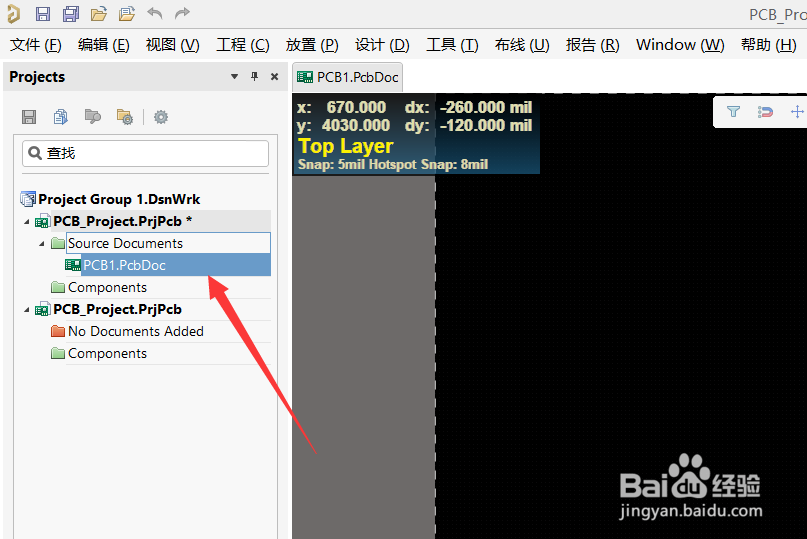Click Projects panel save icon
Viewport: 807px width, 539px height.
[29, 117]
